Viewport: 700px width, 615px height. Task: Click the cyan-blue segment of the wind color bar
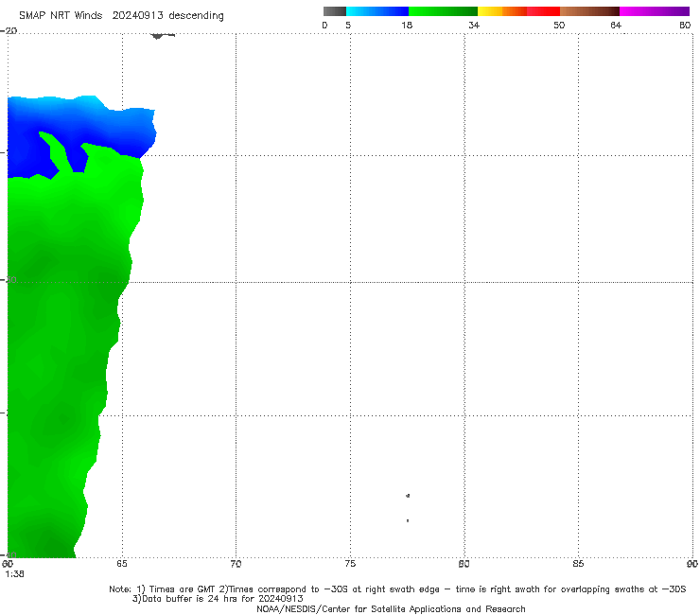[x=377, y=11]
